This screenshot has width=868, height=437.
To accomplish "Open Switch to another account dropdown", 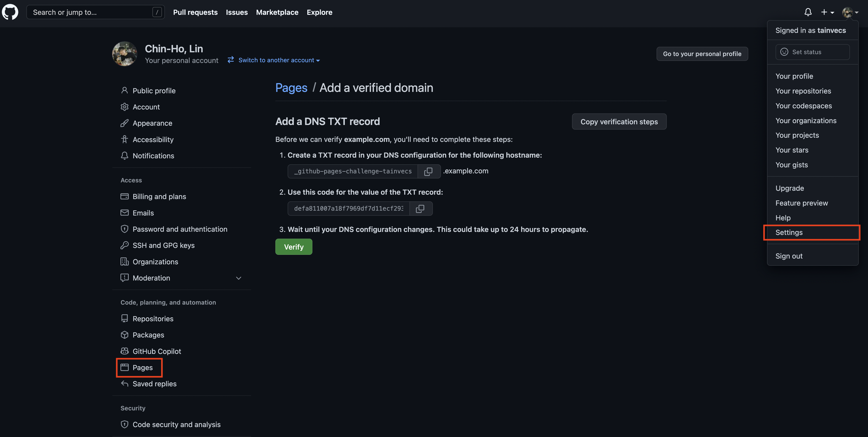I will click(279, 60).
